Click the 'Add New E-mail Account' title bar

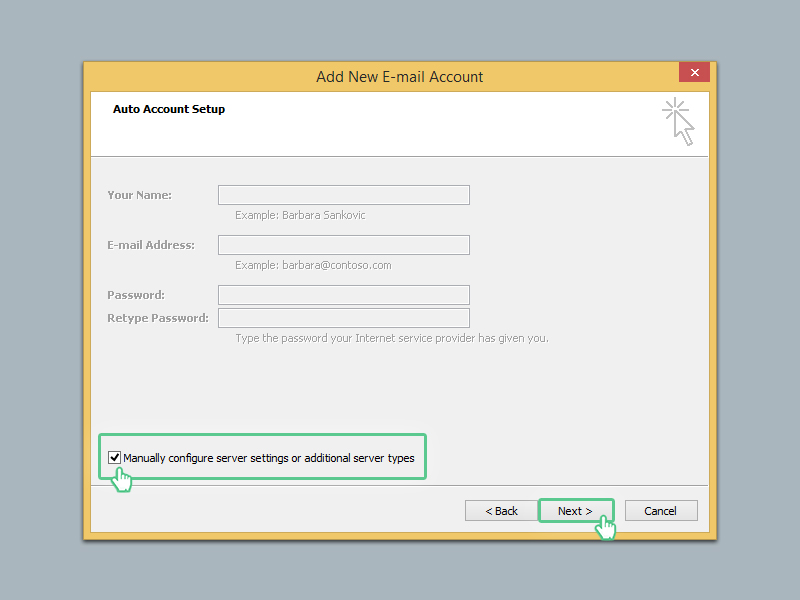tap(399, 77)
